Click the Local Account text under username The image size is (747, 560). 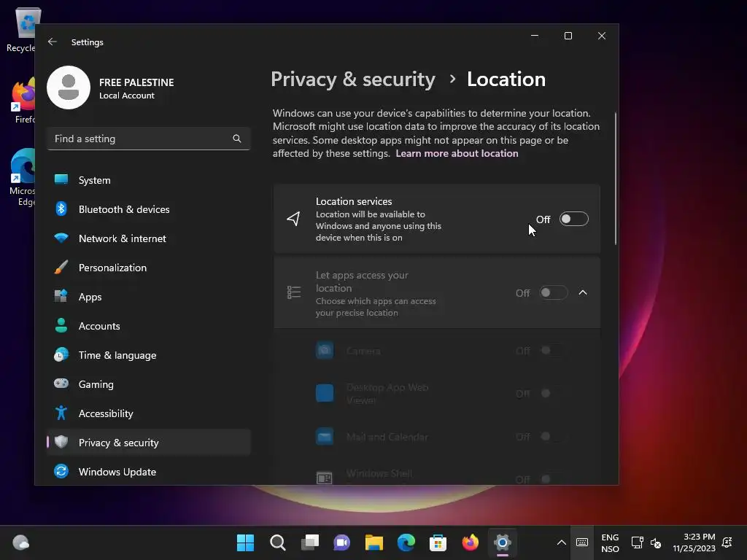point(127,96)
